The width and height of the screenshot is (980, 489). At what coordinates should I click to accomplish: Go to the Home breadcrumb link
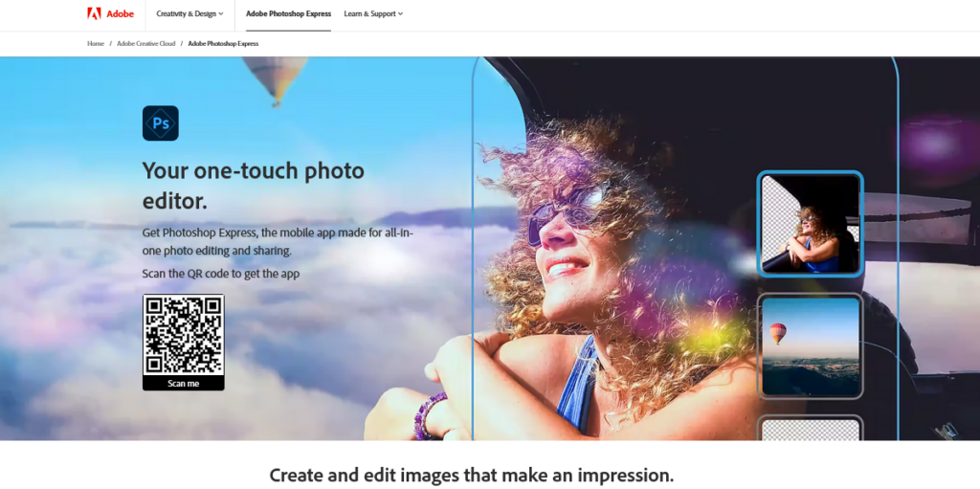[x=96, y=44]
